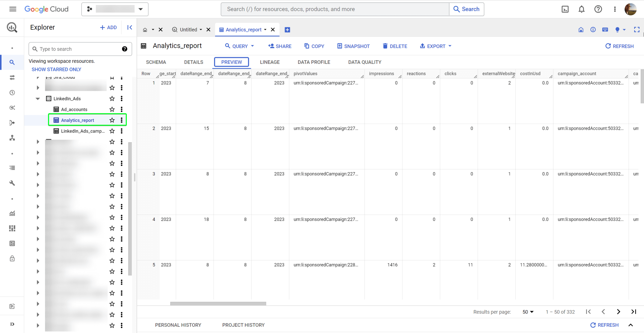Open the DATA PROFILE tab
Viewport: 644px width, 333px height.
coord(314,62)
